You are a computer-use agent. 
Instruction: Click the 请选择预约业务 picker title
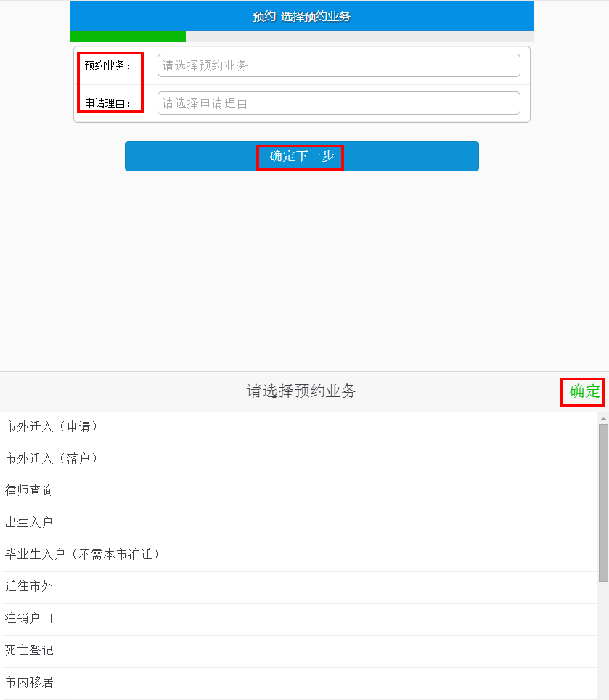[301, 391]
